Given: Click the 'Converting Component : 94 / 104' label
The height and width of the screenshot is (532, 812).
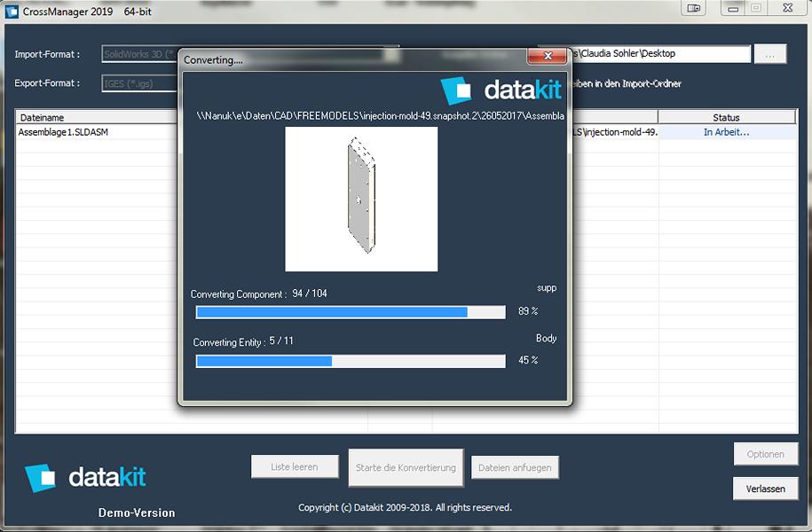Looking at the screenshot, I should coord(259,294).
